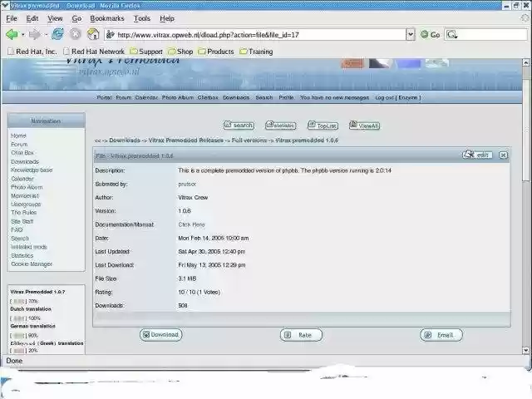Viewport: 532px width, 399px height.
Task: Open submitter prutsor's profile link
Action: (187, 184)
